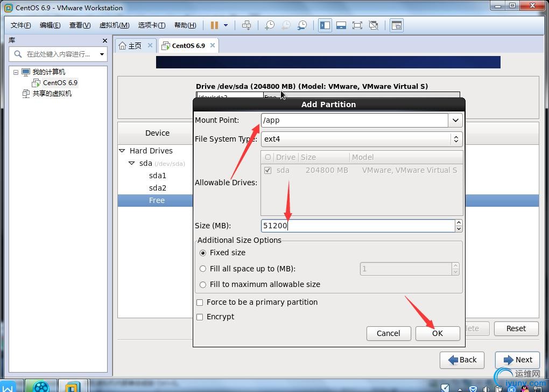Click the Drive column header in Allowable Drives

pyautogui.click(x=286, y=157)
